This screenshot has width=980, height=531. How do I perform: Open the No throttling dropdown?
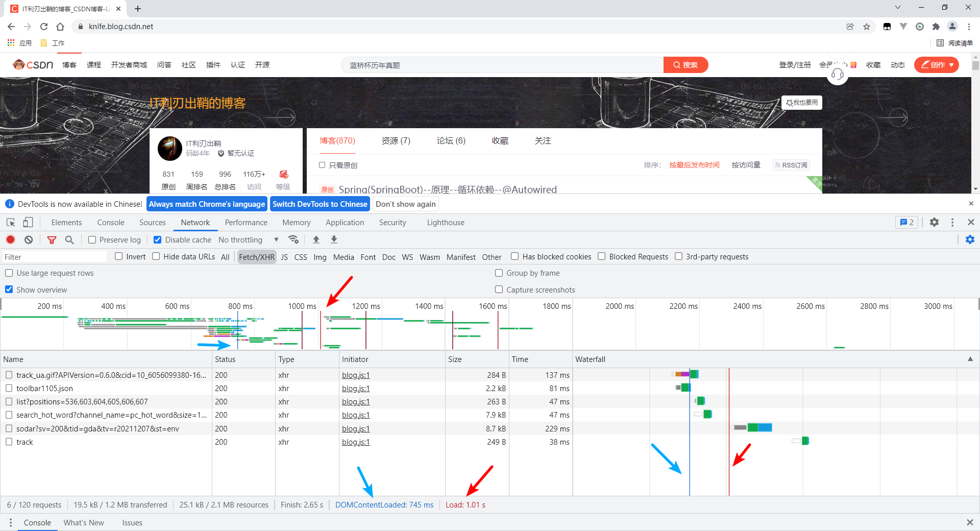tap(249, 240)
